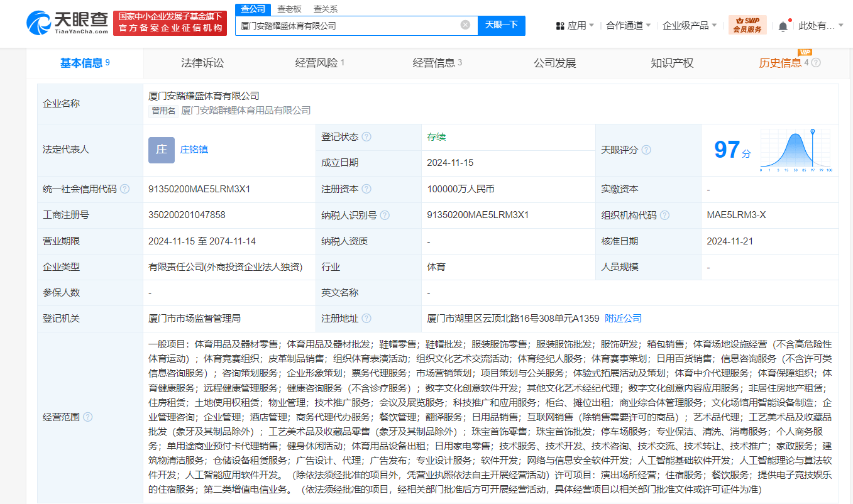This screenshot has height=504, width=853.
Task: Click the 100000万人民币 registered capital value
Action: click(461, 189)
